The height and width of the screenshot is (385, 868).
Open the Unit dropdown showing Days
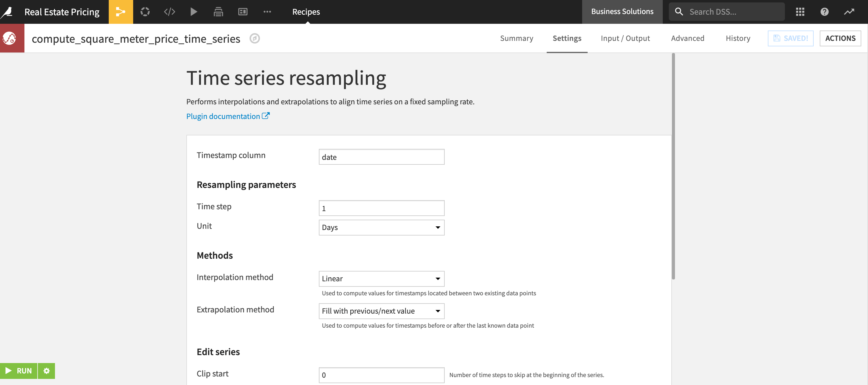(x=381, y=228)
